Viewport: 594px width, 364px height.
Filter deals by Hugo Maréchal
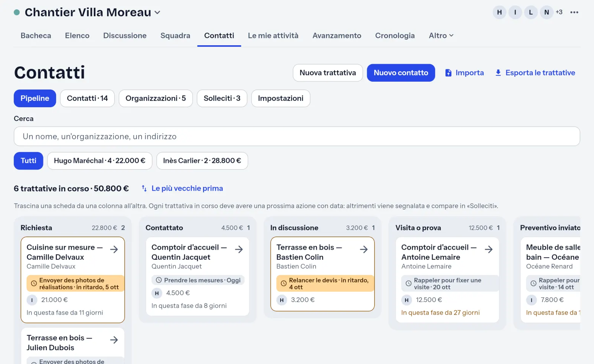(99, 161)
